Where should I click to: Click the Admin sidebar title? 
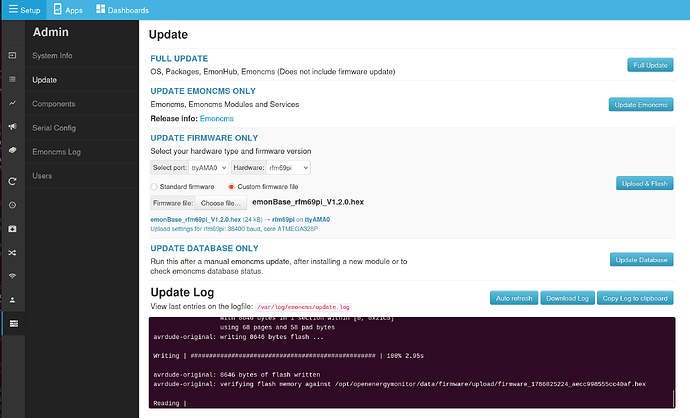click(51, 32)
